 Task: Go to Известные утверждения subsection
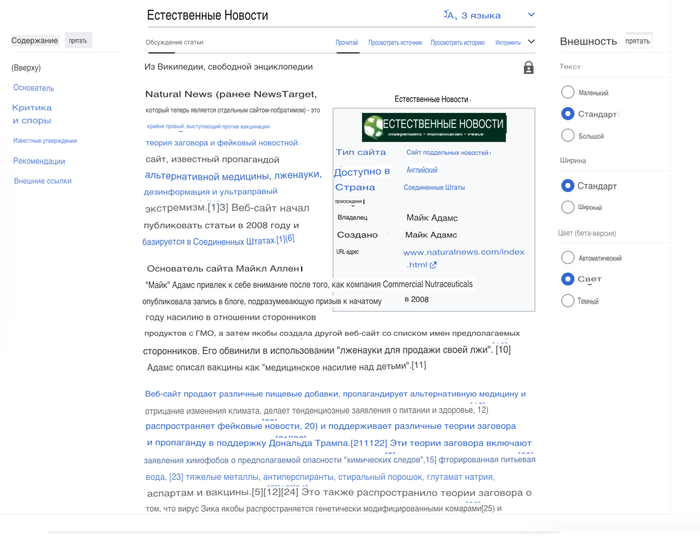point(45,141)
